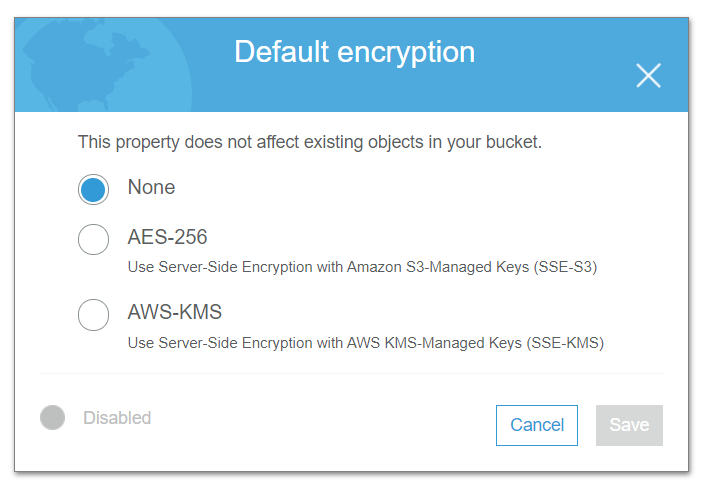The height and width of the screenshot is (492, 724).
Task: Save the default encryption setting
Action: click(629, 425)
